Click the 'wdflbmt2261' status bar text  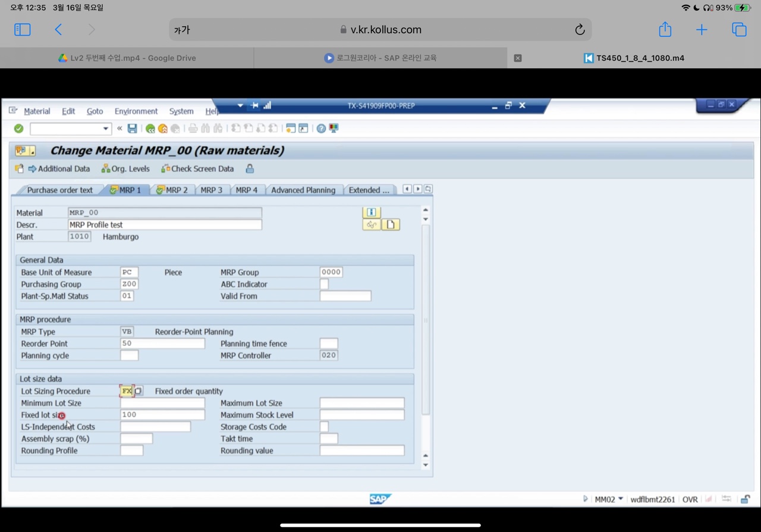653,499
